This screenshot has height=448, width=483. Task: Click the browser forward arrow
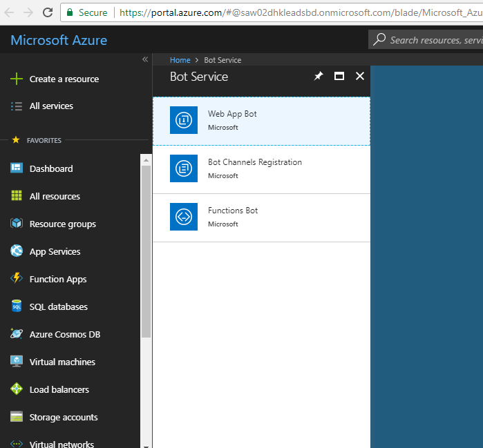28,12
